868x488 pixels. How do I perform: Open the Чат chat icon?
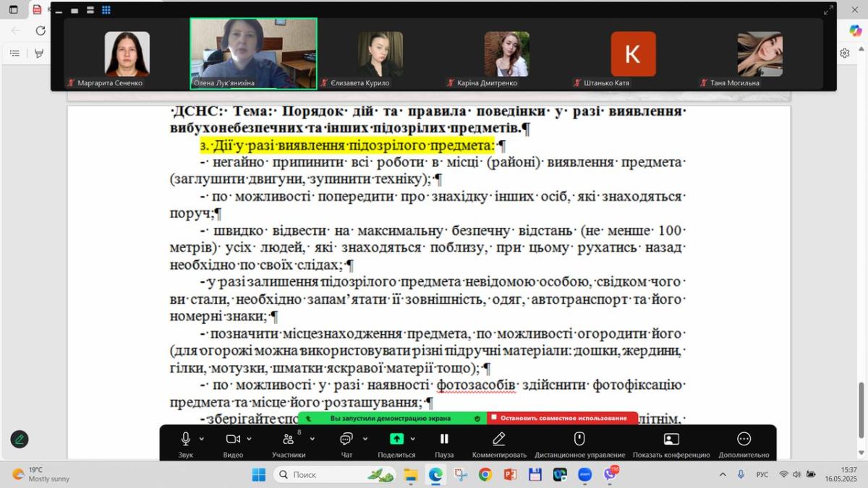coord(346,439)
